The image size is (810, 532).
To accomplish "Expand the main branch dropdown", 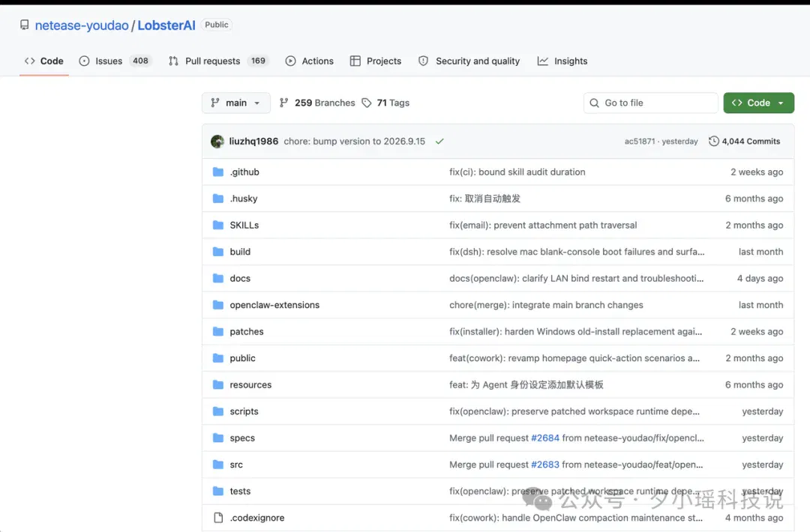I will click(236, 103).
